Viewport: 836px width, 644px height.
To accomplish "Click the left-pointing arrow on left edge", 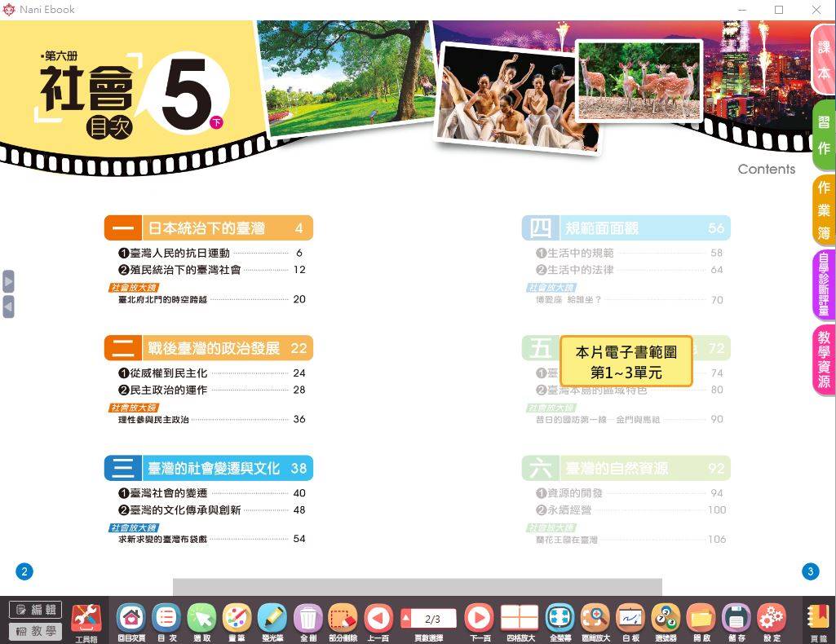I will (8, 307).
